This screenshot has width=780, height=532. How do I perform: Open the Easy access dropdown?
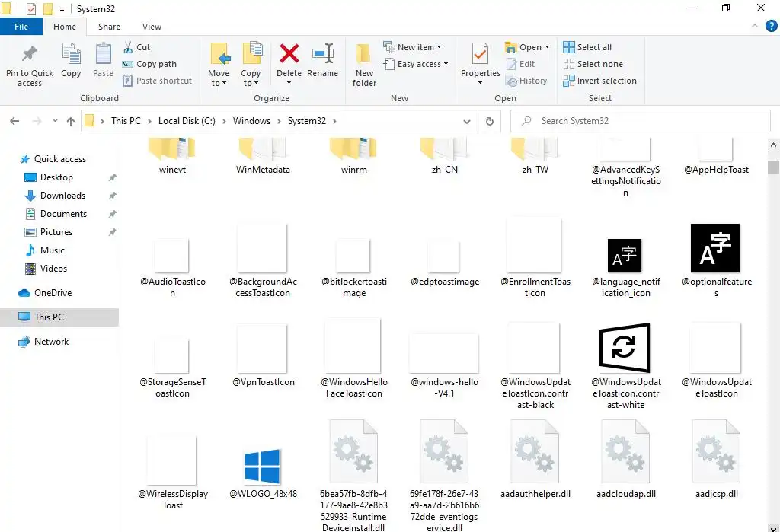(x=415, y=64)
